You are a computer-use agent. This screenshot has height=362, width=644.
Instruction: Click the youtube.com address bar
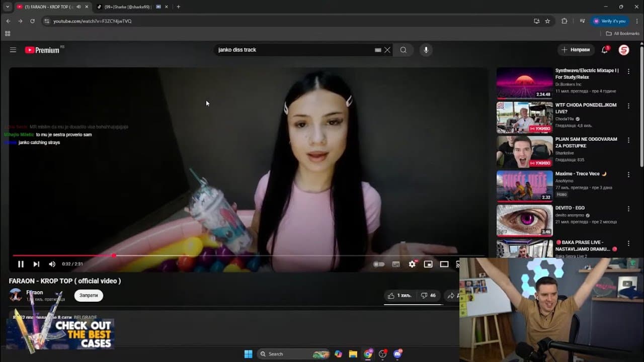pyautogui.click(x=287, y=21)
